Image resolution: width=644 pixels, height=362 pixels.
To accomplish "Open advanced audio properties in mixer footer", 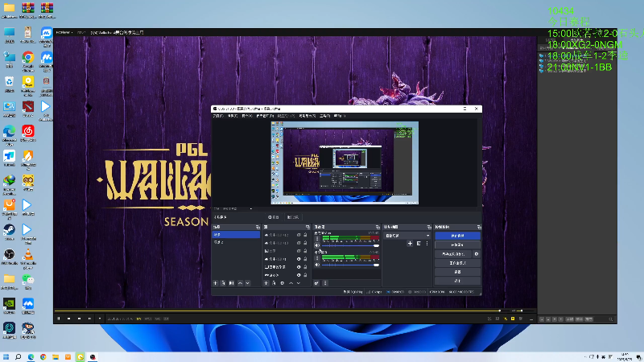I will pos(316,283).
